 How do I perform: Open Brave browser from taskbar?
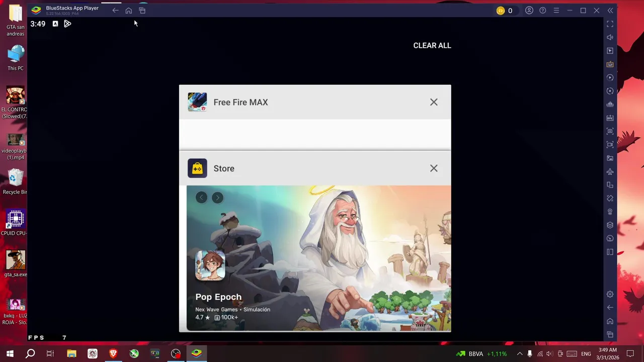click(113, 353)
